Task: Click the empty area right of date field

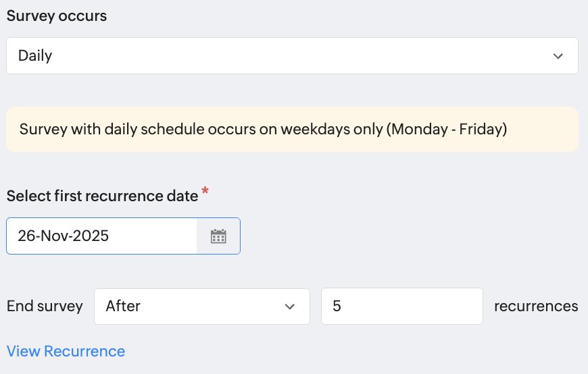Action: (406, 236)
